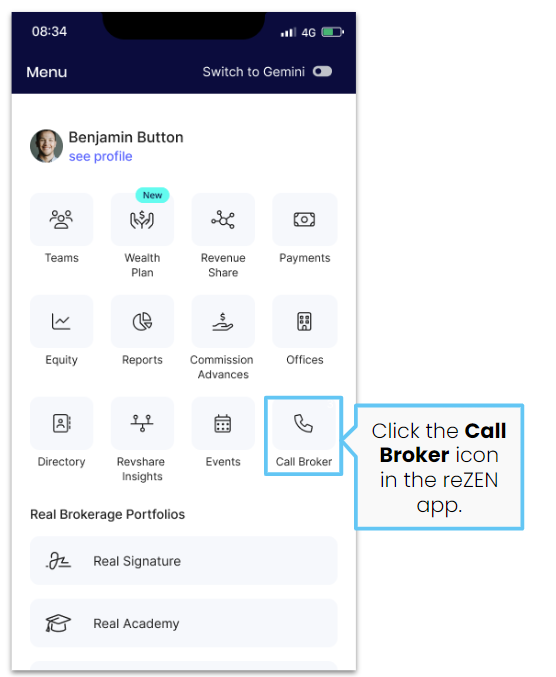556x677 pixels.
Task: Tap the Real Academy graduation cap icon
Action: tap(58, 623)
